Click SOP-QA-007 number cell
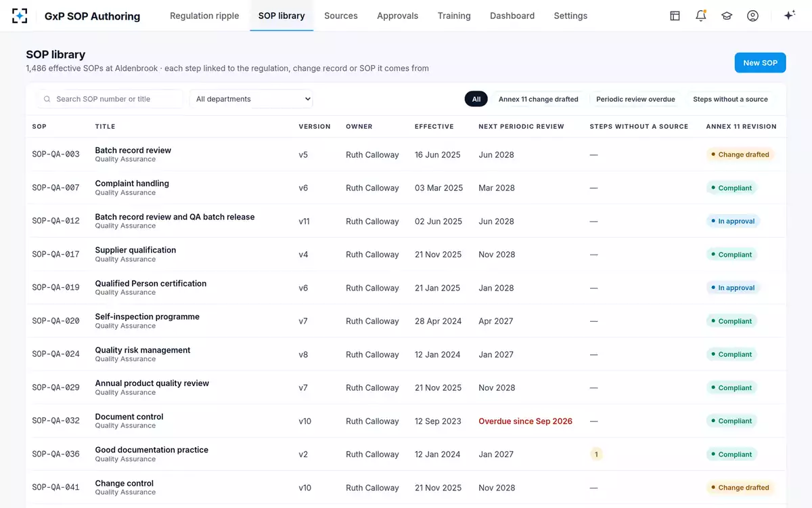 pyautogui.click(x=55, y=188)
